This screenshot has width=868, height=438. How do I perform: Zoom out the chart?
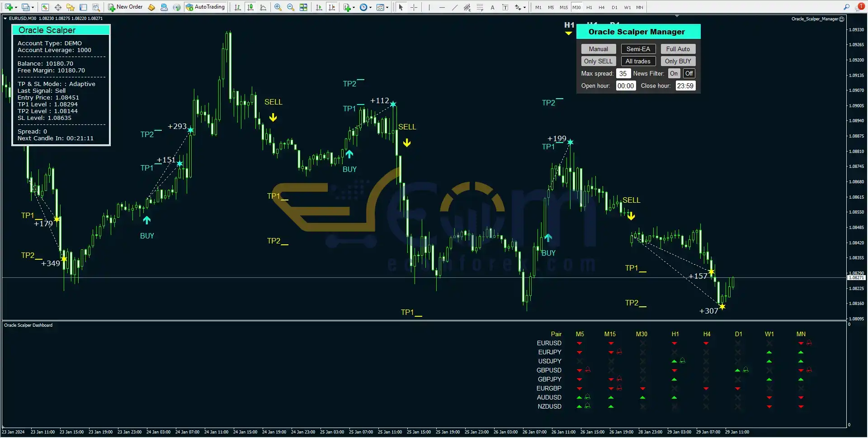pos(291,7)
